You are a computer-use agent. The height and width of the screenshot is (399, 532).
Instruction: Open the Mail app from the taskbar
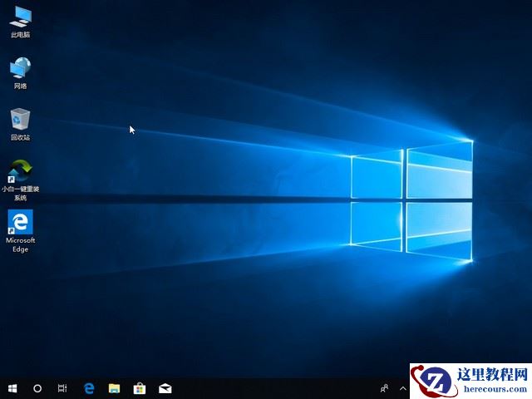[165, 388]
